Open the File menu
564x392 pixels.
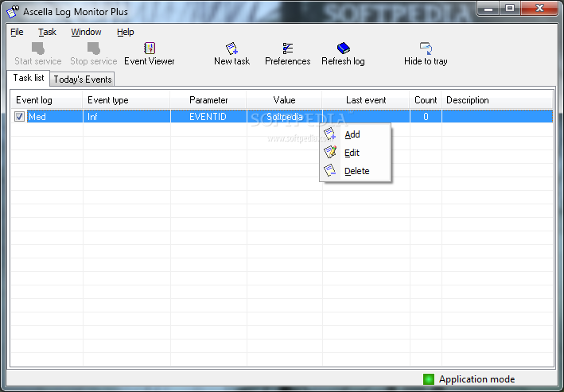[x=17, y=32]
